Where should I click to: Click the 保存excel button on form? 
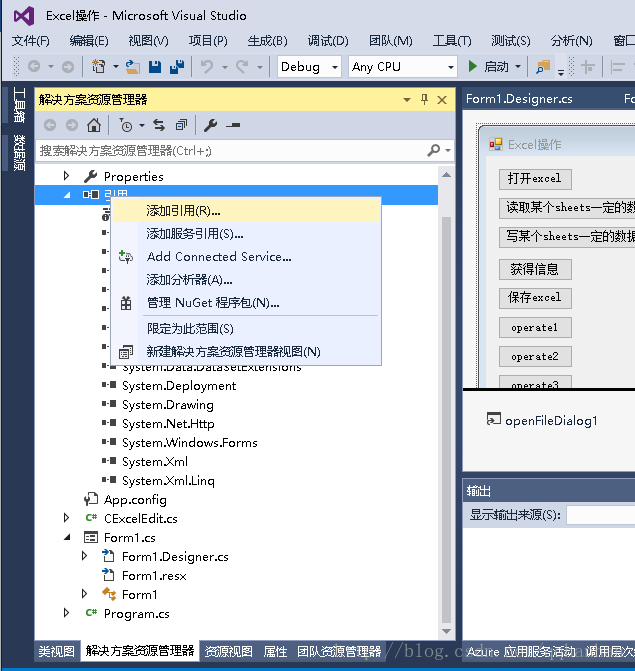535,298
